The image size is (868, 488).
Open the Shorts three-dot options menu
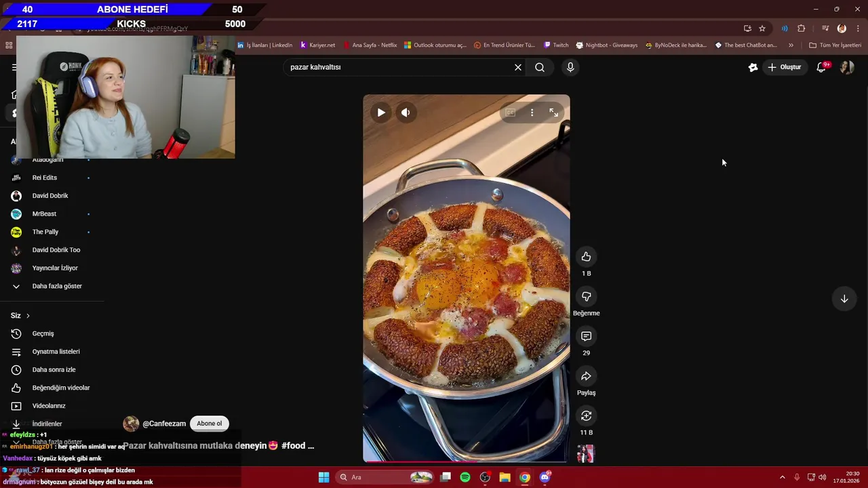click(x=532, y=113)
